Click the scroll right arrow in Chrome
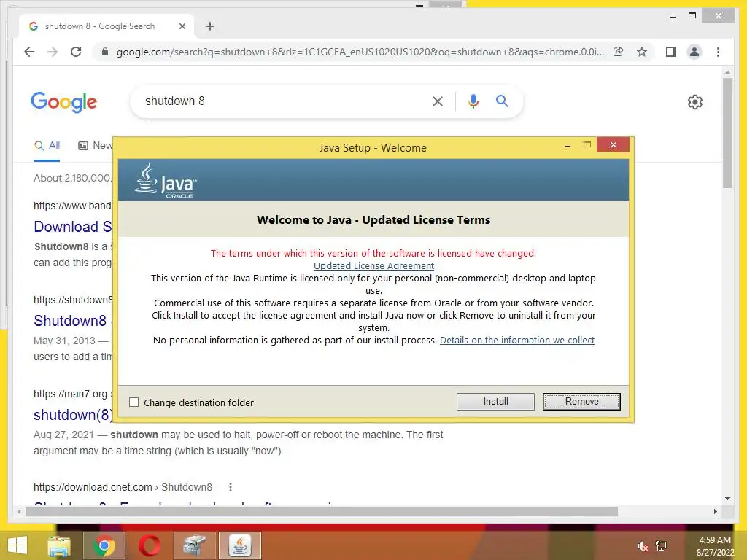The image size is (747, 560). pyautogui.click(x=715, y=511)
